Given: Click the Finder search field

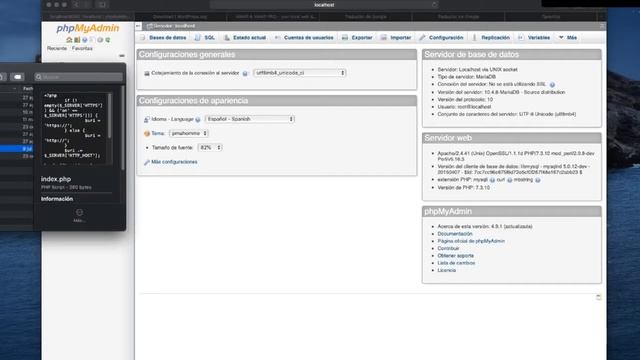Looking at the screenshot, I should (78, 77).
